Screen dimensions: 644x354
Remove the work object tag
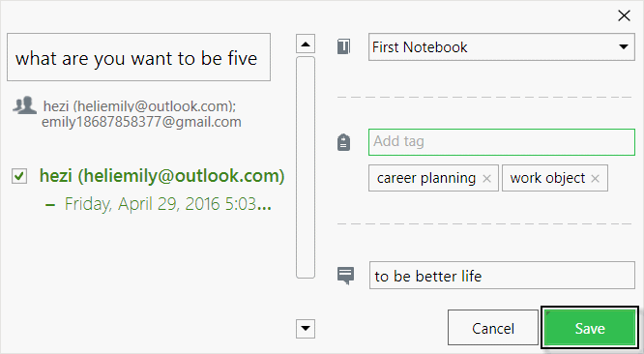[595, 178]
